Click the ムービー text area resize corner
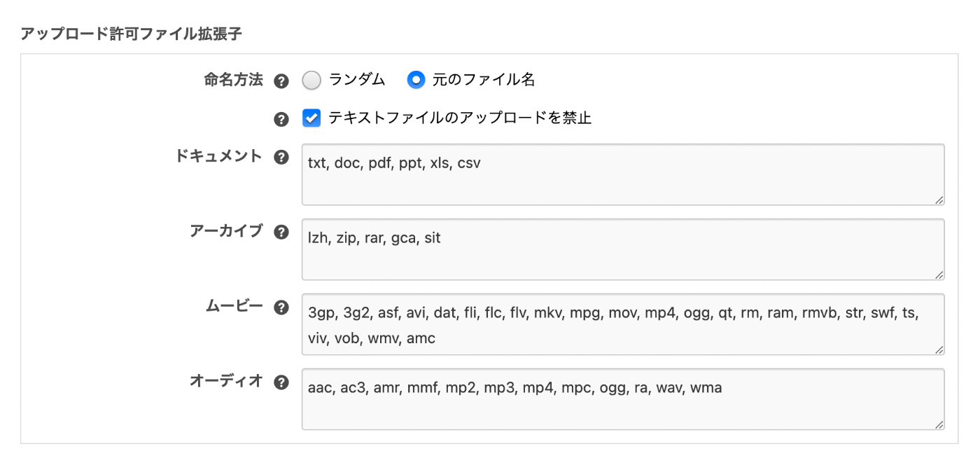This screenshot has width=980, height=463. click(939, 350)
